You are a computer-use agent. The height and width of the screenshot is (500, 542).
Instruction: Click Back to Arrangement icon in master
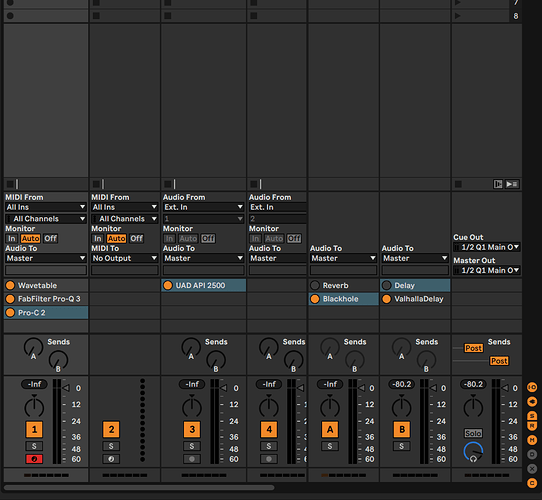[x=512, y=184]
